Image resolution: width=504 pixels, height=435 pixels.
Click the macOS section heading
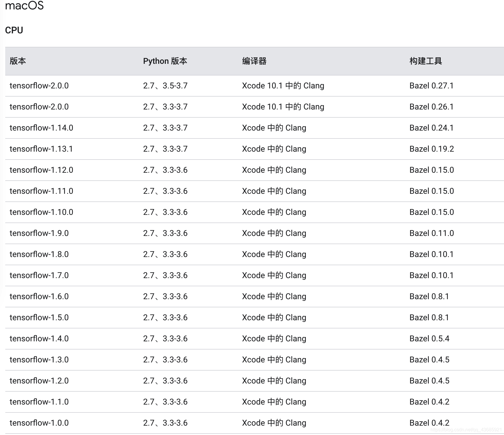click(x=25, y=5)
